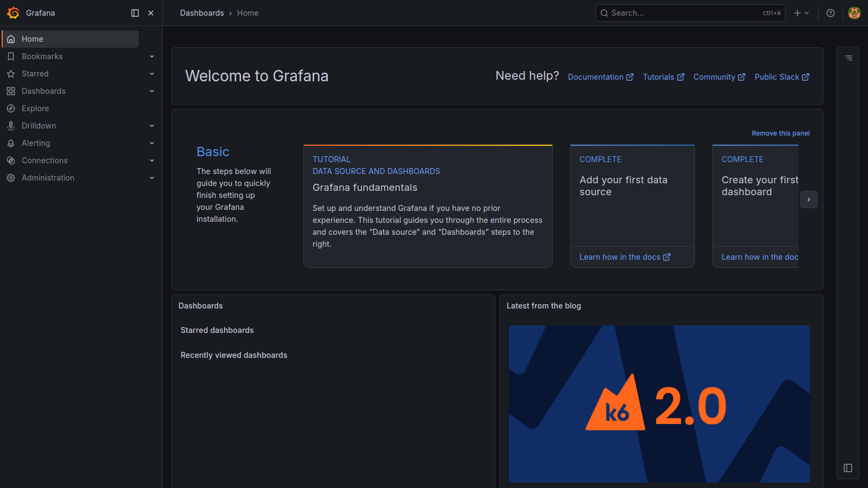Open Alerting menu item
This screenshot has width=868, height=488.
(36, 143)
